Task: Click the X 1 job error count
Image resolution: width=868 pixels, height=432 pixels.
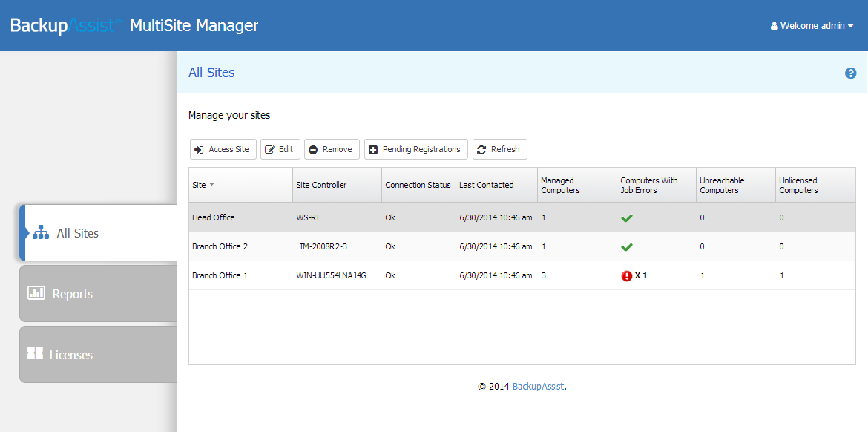Action: pos(641,275)
